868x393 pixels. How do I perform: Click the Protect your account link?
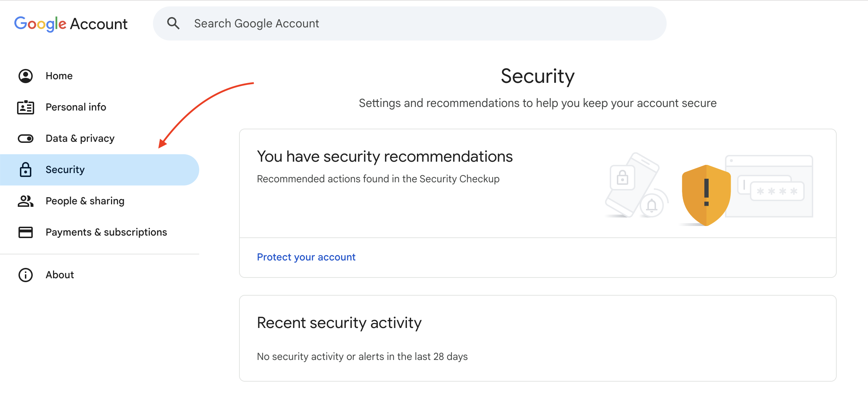point(306,257)
